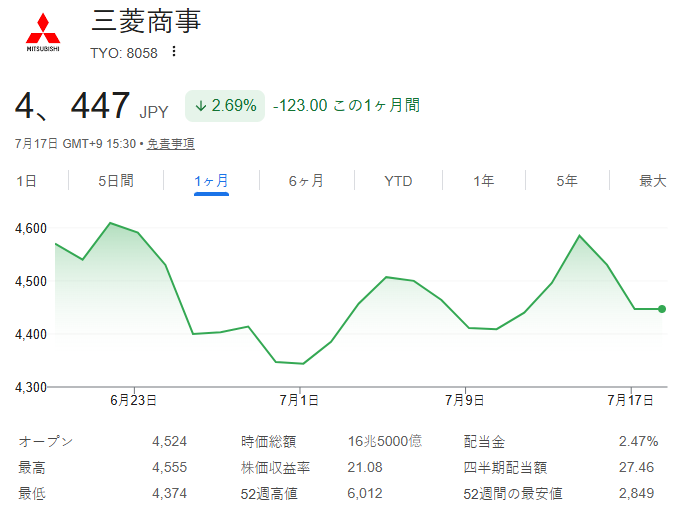Image resolution: width=684 pixels, height=517 pixels.
Task: Click the 52週高値 label
Action: (269, 493)
